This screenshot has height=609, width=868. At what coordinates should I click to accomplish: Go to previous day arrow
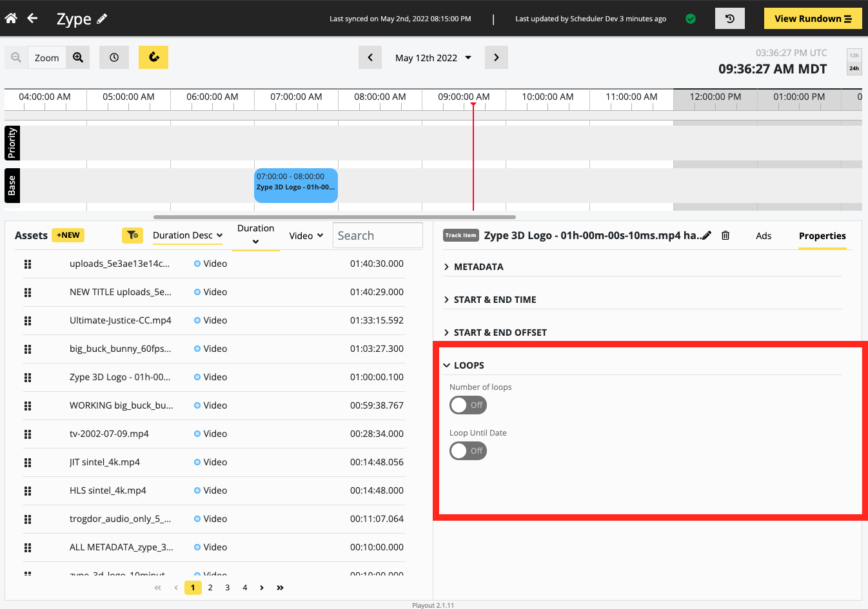click(x=370, y=57)
